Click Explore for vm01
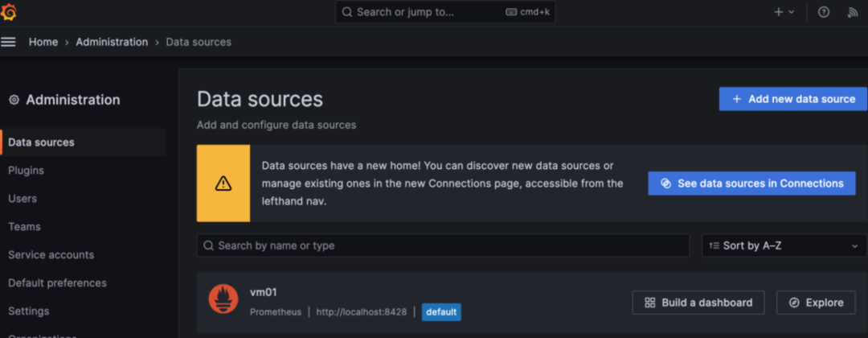 (x=816, y=303)
